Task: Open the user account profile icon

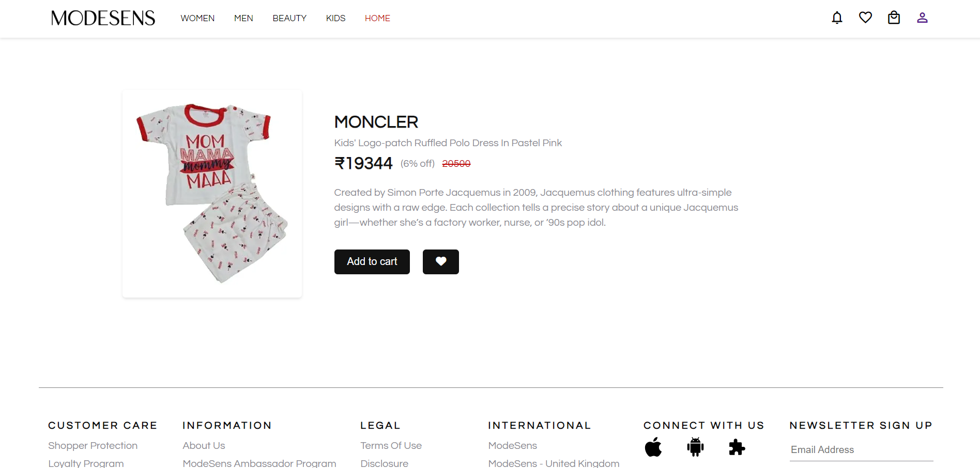Action: click(x=922, y=18)
